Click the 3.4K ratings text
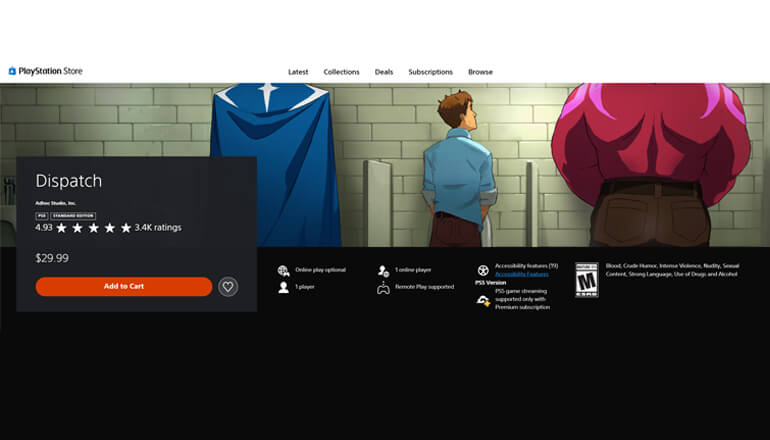770x440 pixels. (158, 227)
